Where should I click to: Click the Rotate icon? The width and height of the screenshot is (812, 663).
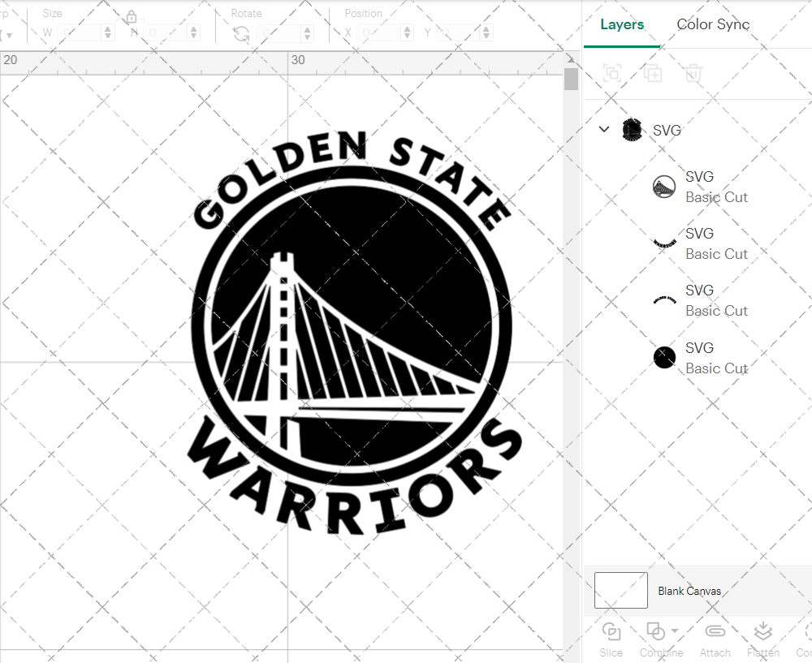(x=241, y=34)
